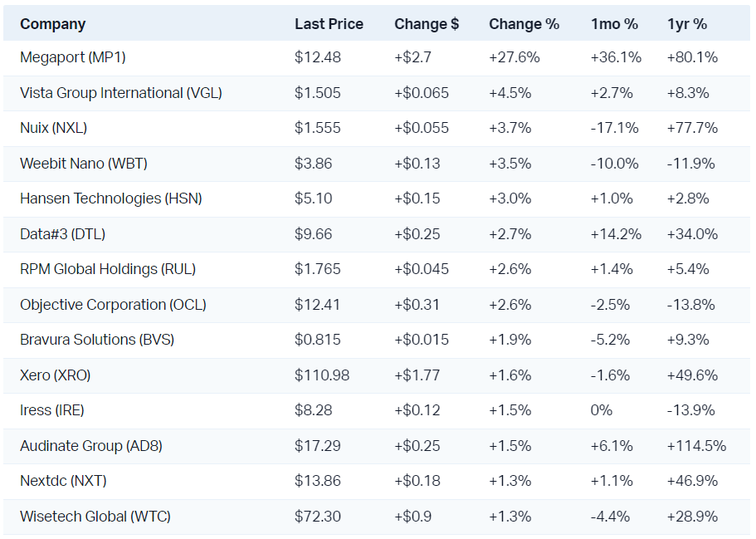Open Vista Group International (VGL) row

click(x=121, y=93)
